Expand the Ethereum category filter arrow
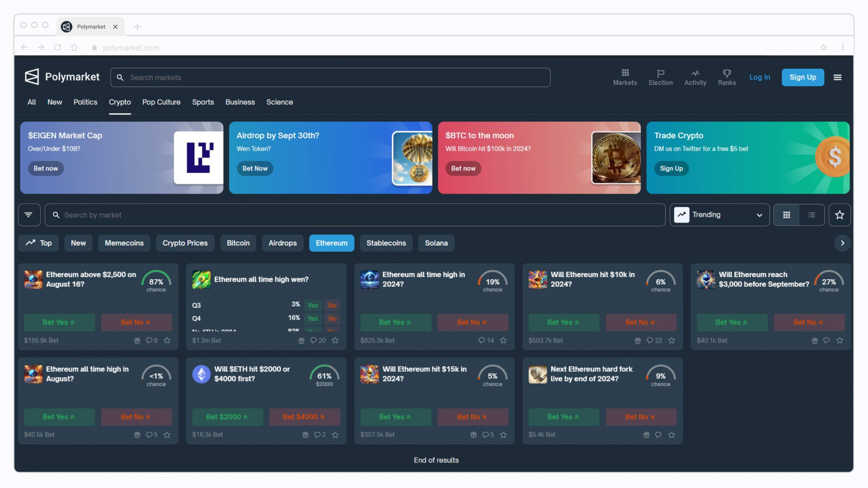The image size is (868, 488). [x=843, y=243]
